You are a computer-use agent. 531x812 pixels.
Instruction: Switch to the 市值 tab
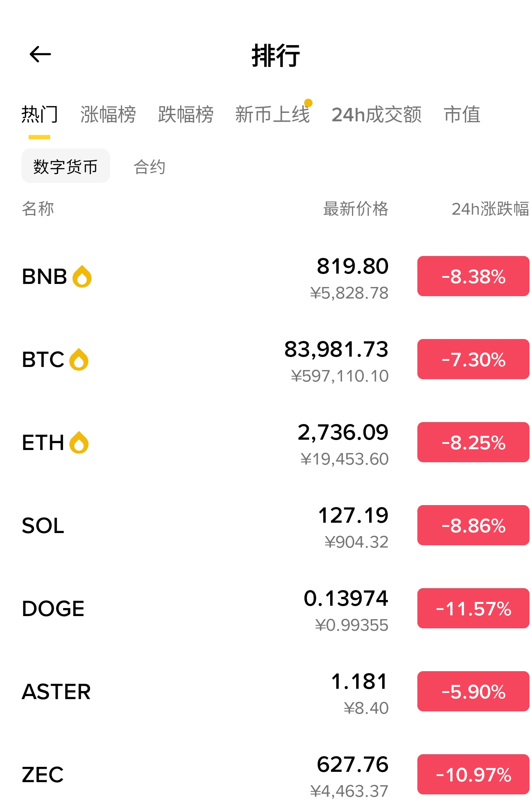coord(462,114)
